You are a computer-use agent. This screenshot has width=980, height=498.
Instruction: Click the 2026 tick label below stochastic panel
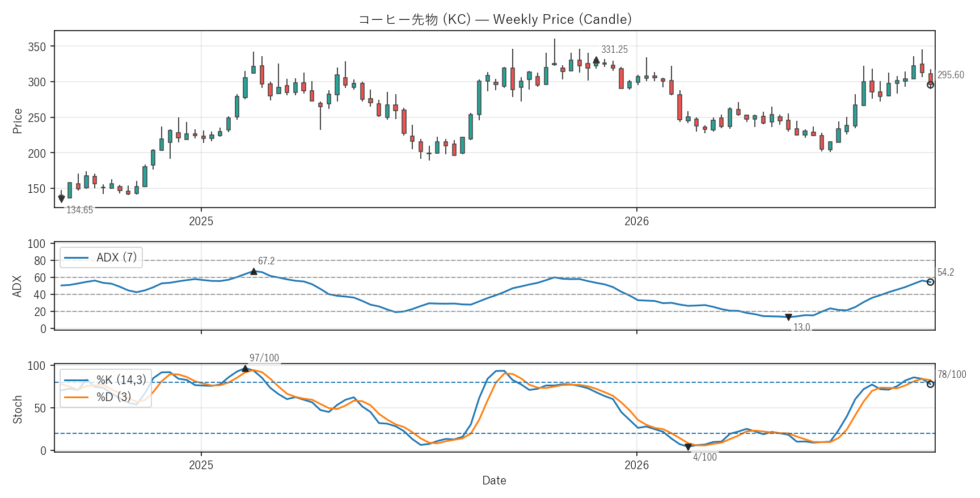(x=636, y=465)
